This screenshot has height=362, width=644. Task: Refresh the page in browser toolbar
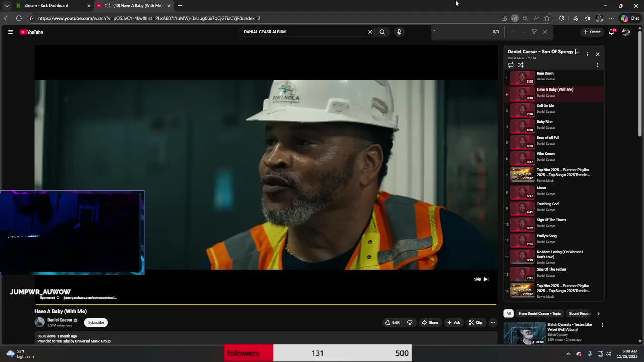pyautogui.click(x=19, y=18)
